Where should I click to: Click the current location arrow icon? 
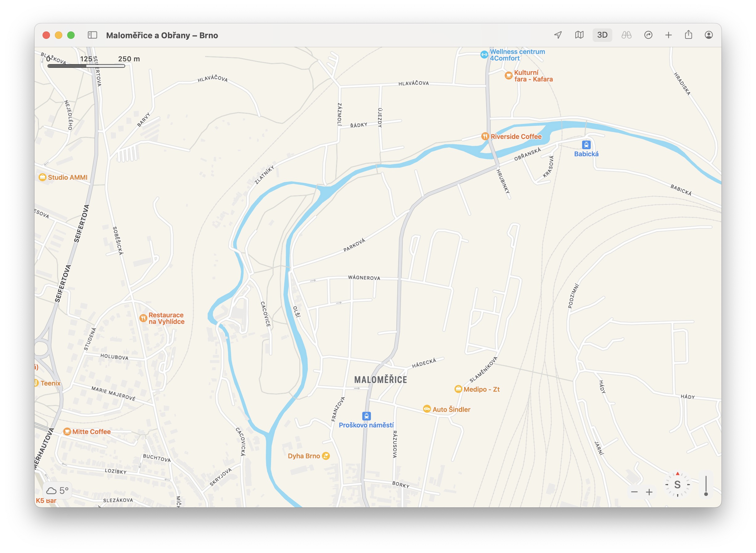[558, 35]
